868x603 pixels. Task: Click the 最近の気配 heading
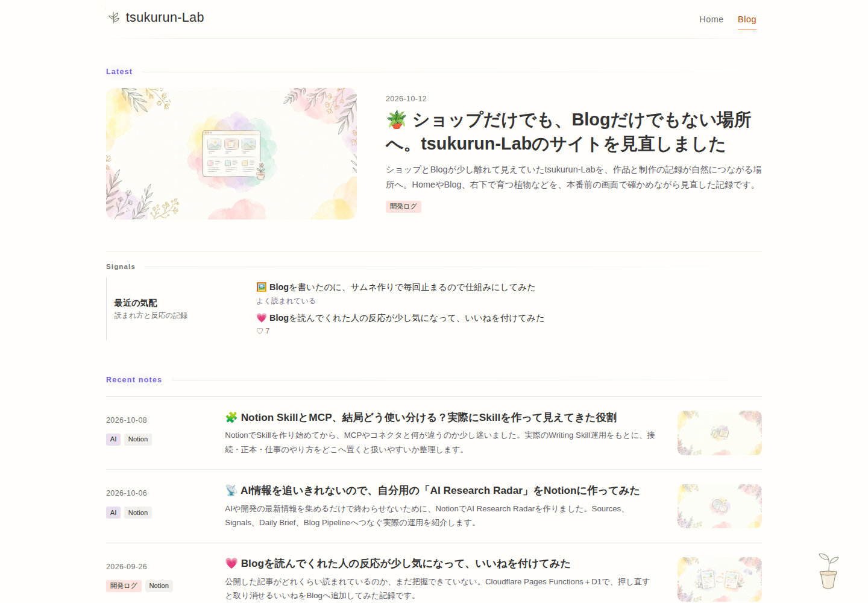click(x=136, y=303)
